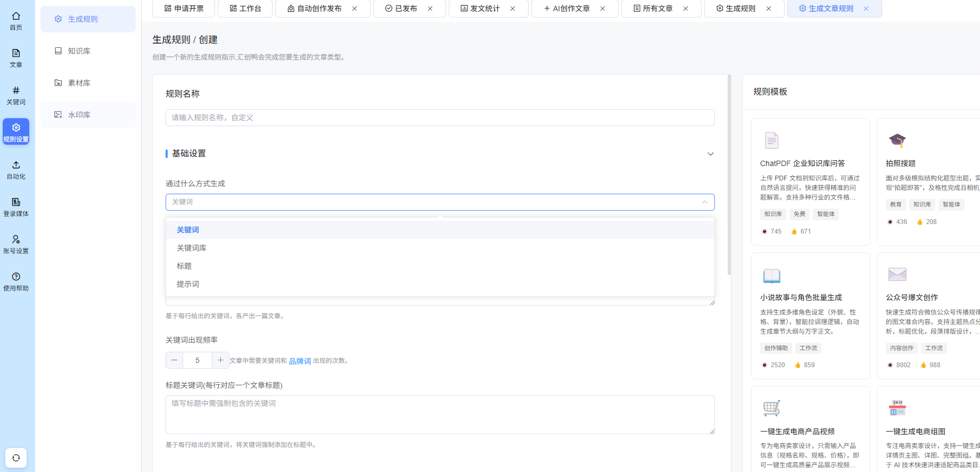Viewport: 980px width, 472px height.
Task: Select 标题 option in the dropdown
Action: click(x=184, y=266)
